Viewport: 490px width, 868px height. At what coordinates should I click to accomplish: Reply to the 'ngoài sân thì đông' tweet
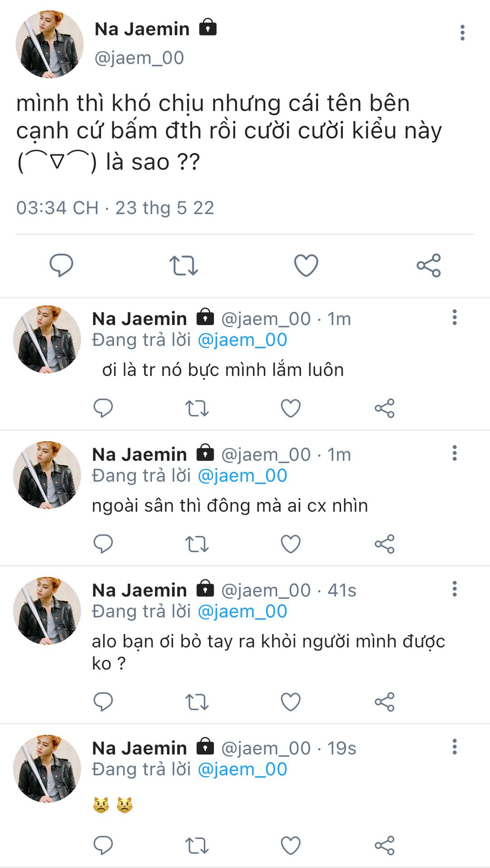[x=103, y=544]
